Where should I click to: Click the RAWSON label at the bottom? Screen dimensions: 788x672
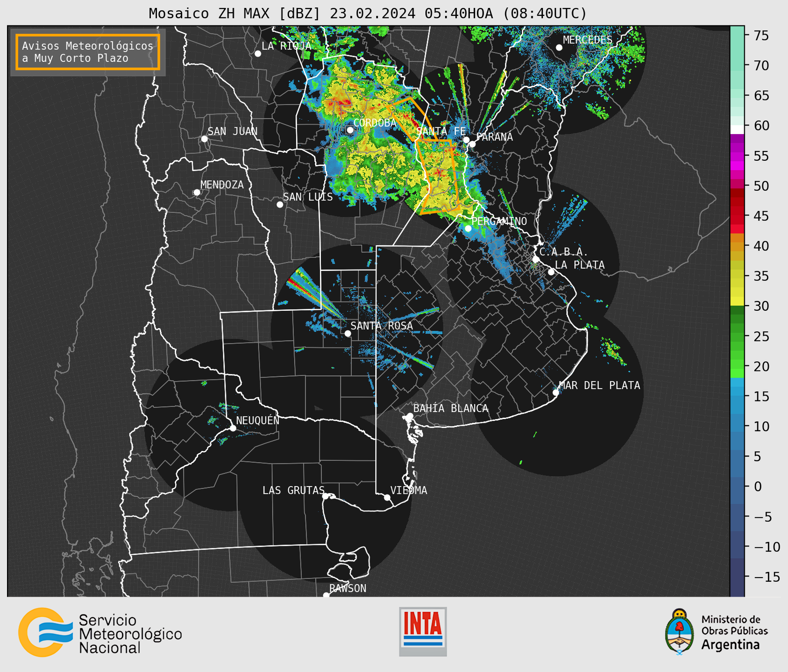pos(348,588)
